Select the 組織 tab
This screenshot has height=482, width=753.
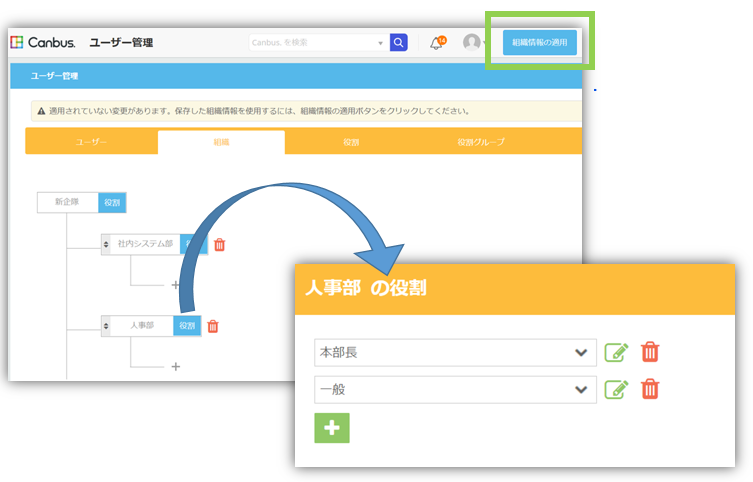click(x=221, y=142)
